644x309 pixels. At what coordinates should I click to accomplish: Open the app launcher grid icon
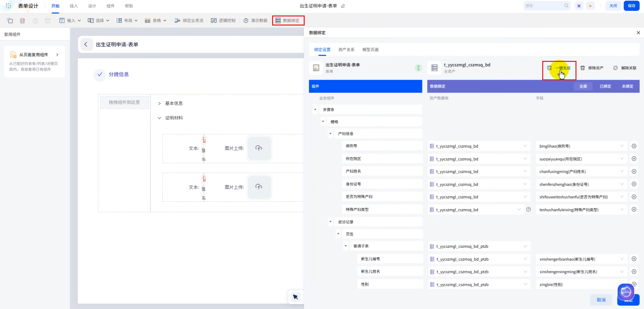coord(8,6)
